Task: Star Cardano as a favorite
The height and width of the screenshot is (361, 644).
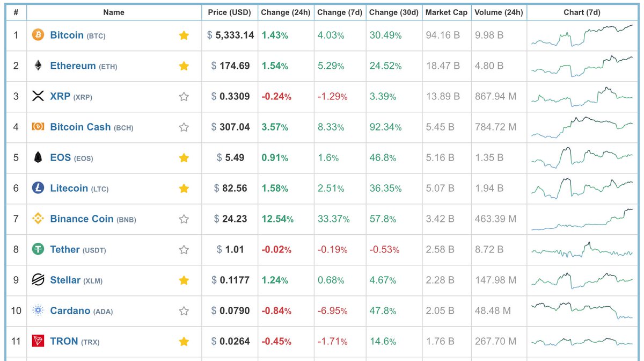Action: coord(184,311)
